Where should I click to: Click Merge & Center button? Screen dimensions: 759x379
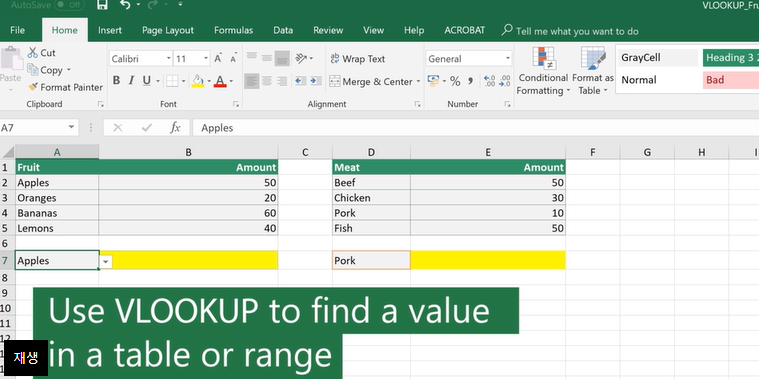click(x=371, y=81)
